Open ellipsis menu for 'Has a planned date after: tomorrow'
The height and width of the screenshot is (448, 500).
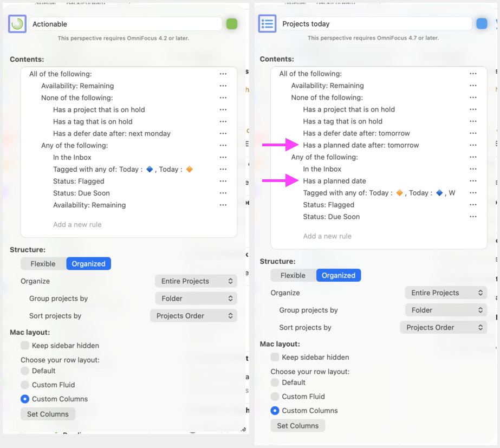[473, 145]
